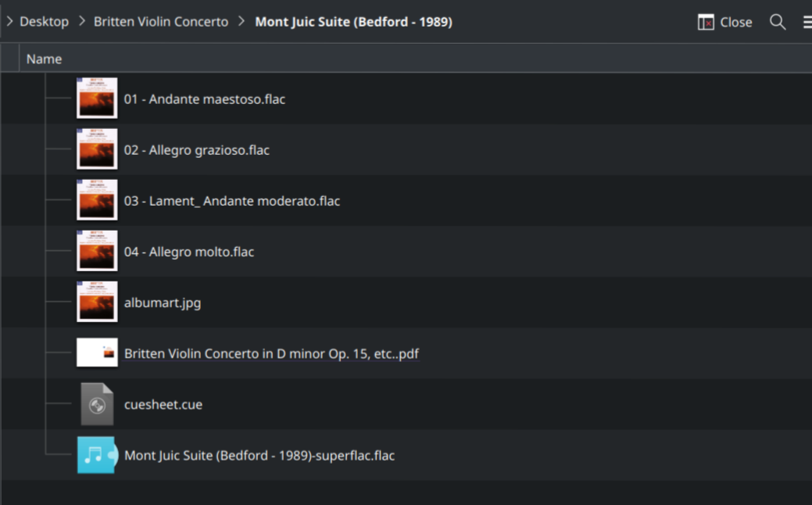Navigate to Britten Violin Concerto breadcrumb
Image resolution: width=812 pixels, height=505 pixels.
[160, 22]
